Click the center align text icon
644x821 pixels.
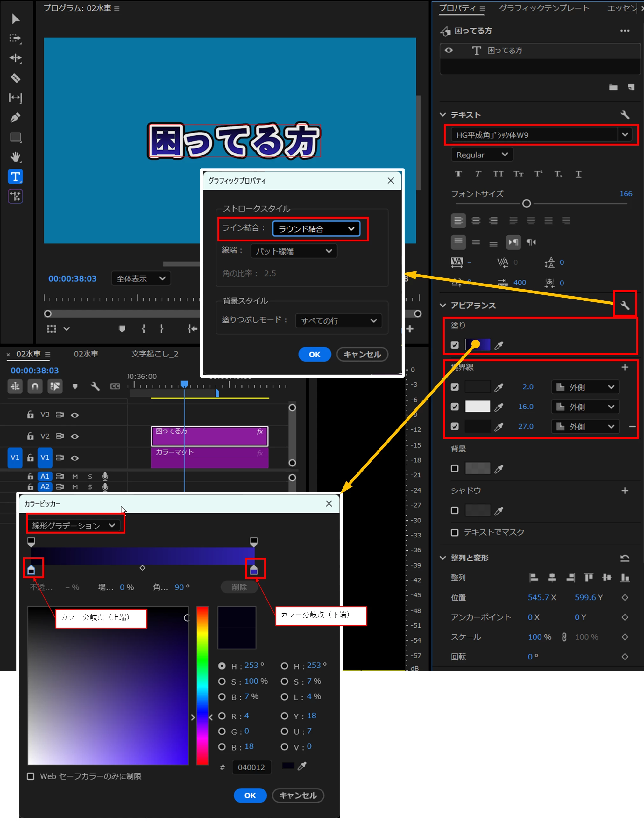pyautogui.click(x=476, y=220)
